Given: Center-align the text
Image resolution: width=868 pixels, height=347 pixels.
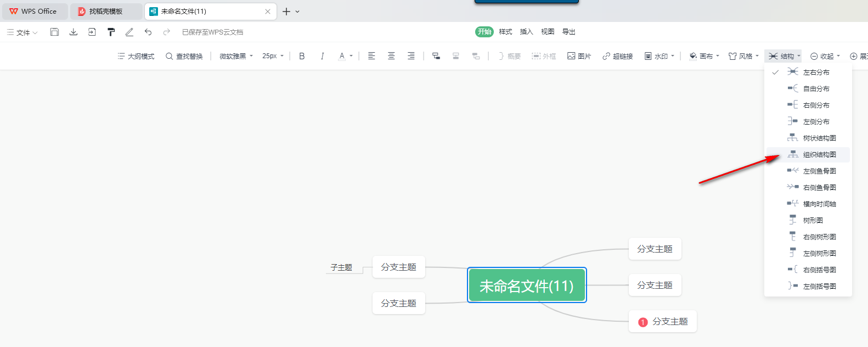Looking at the screenshot, I should point(391,56).
